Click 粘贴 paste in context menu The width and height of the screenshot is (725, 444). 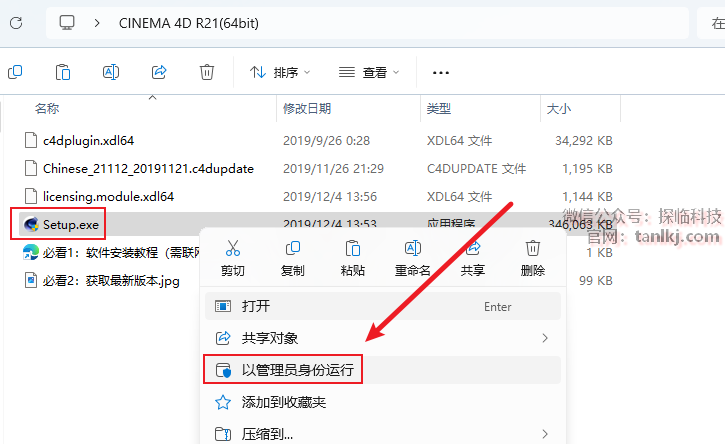[353, 258]
